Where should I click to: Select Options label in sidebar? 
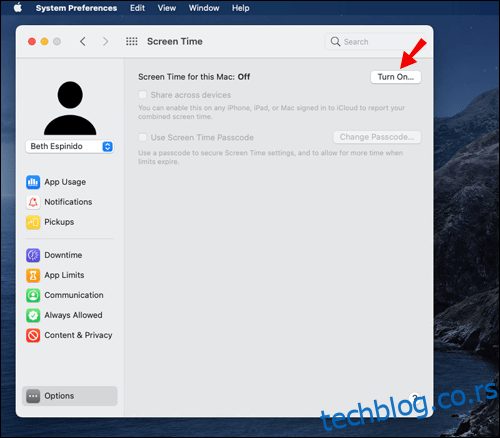click(x=59, y=396)
